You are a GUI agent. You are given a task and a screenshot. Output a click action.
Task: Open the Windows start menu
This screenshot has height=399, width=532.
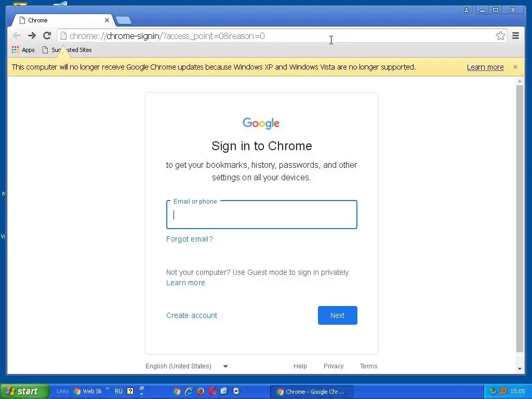[24, 392]
